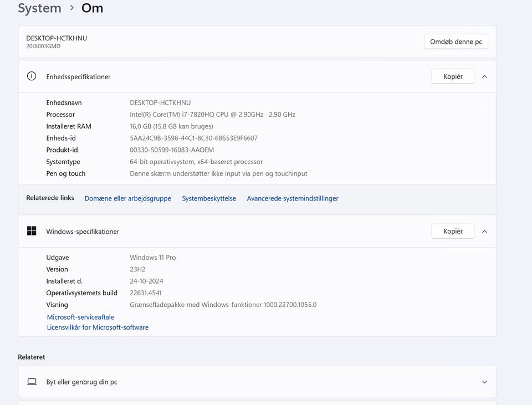The height and width of the screenshot is (405, 532).
Task: Click the Visning label
Action: coord(57,305)
